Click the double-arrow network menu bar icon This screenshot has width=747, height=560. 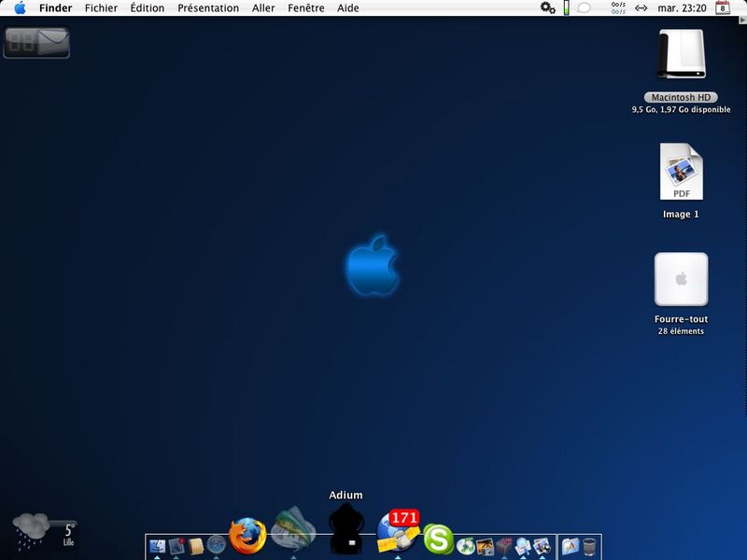[x=641, y=7]
